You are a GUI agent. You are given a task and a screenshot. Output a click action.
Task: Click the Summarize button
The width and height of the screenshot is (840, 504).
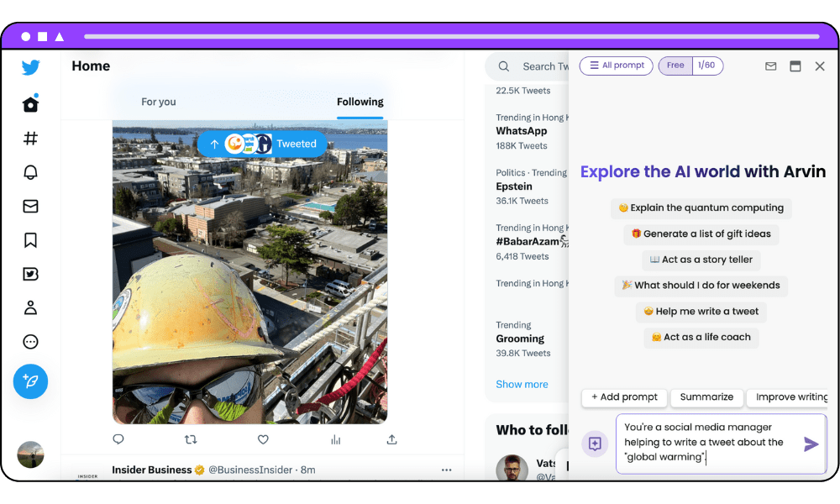(706, 397)
